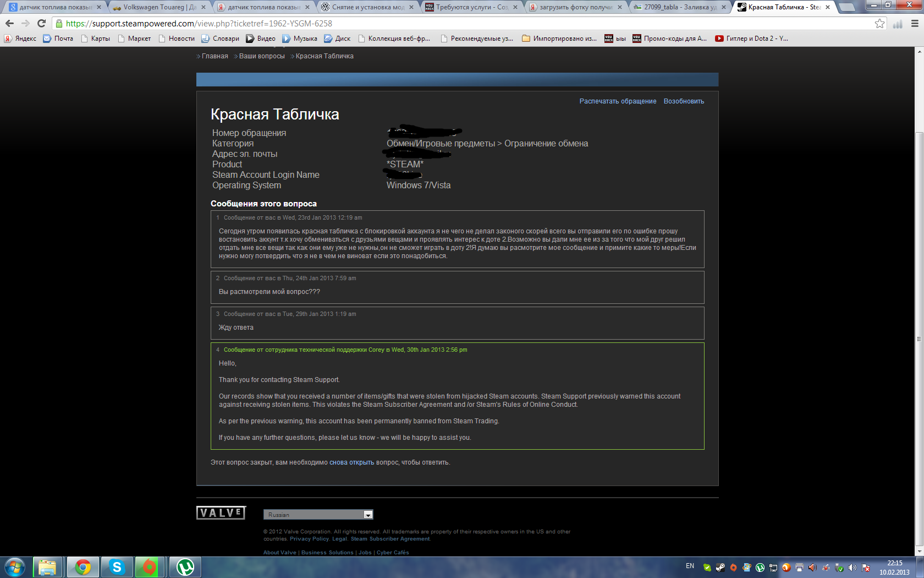The width and height of the screenshot is (924, 578).
Task: Click the Windows Start button
Action: tap(15, 567)
